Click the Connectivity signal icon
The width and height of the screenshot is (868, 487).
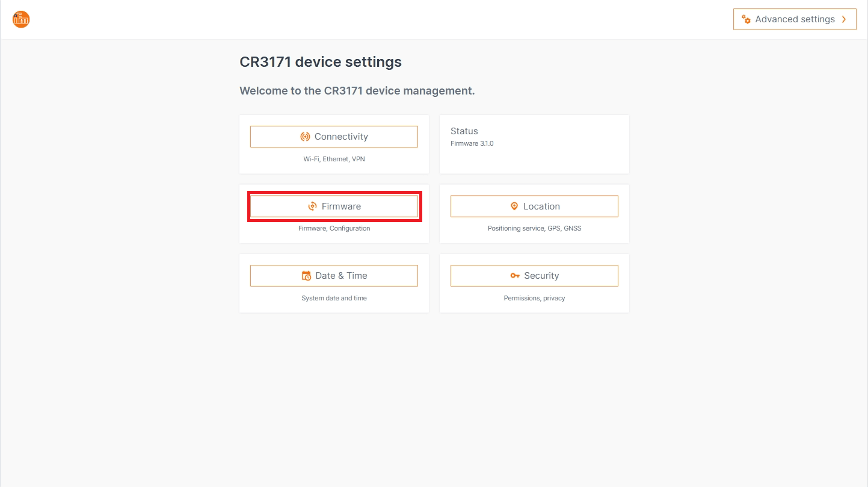305,137
